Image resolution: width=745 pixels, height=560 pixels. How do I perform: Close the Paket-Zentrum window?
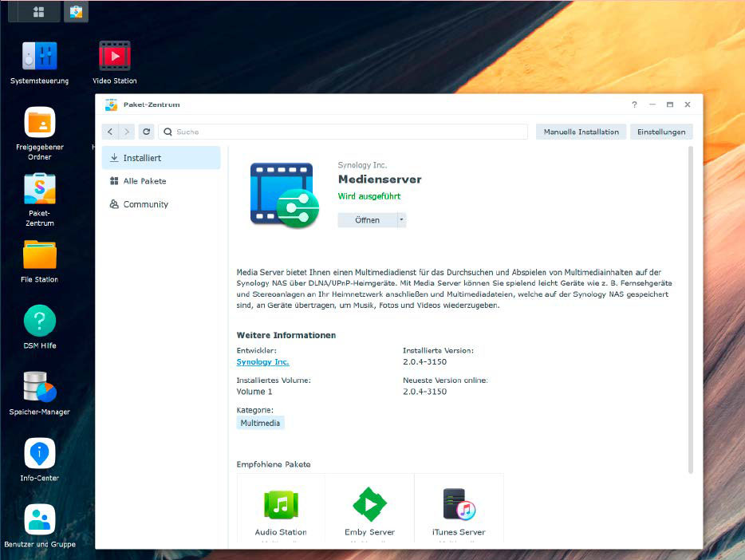(688, 105)
